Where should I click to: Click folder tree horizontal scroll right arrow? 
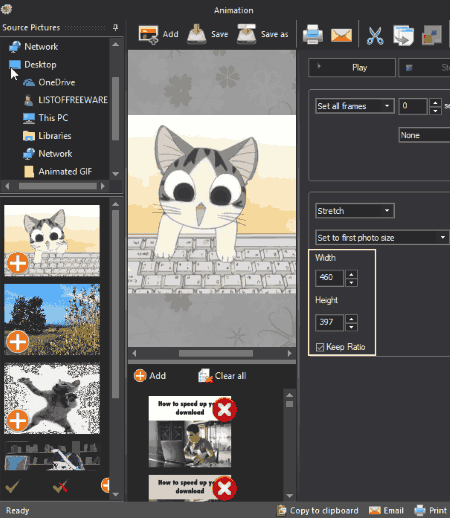(103, 186)
